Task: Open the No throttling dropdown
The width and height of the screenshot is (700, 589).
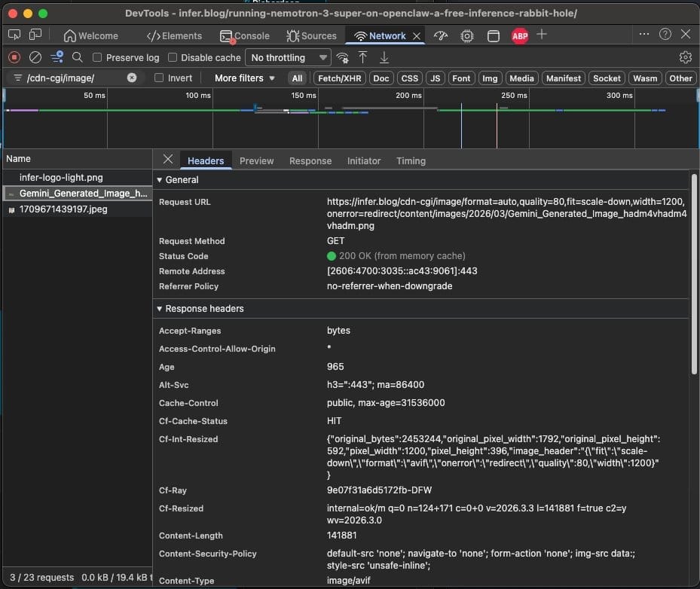Action: 289,57
